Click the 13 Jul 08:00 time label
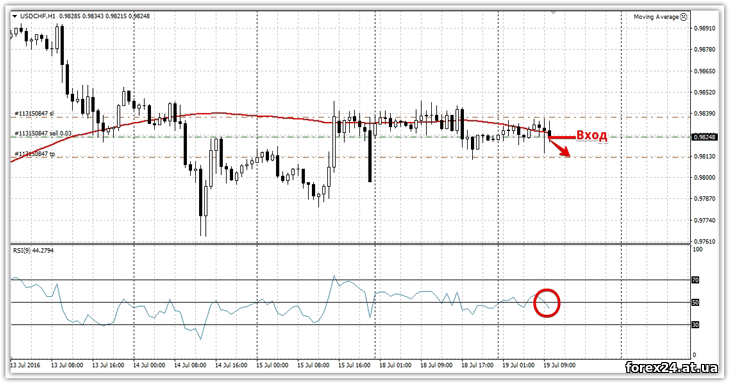729x383 pixels. point(67,365)
